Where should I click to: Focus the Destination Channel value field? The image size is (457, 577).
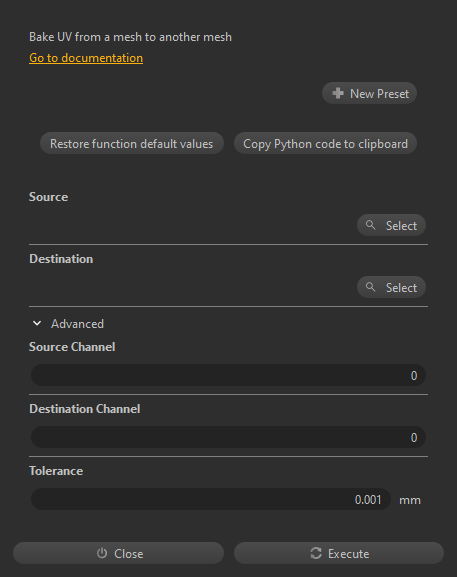click(x=228, y=437)
